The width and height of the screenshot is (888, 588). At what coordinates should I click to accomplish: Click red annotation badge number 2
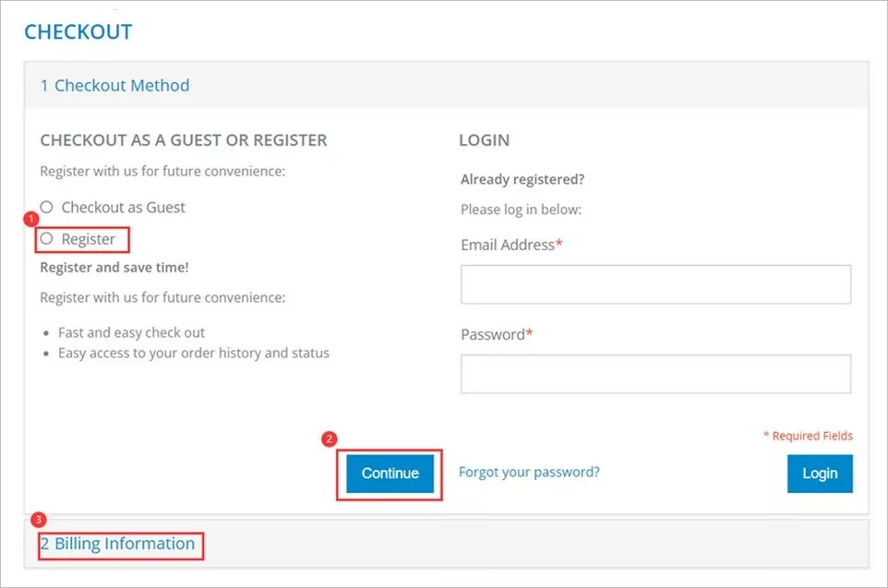click(x=330, y=439)
